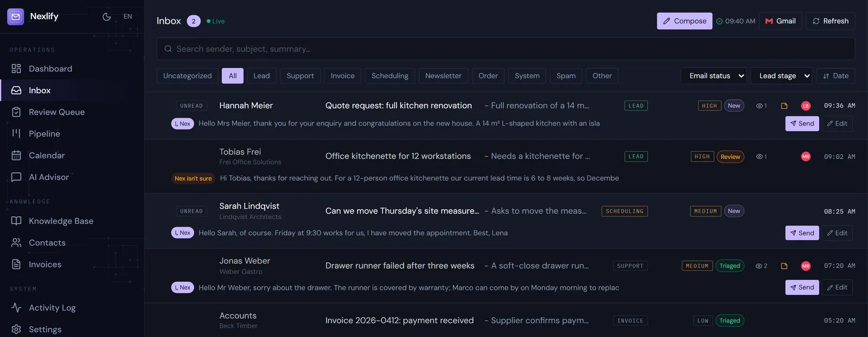Filter emails by Spam category

point(566,76)
